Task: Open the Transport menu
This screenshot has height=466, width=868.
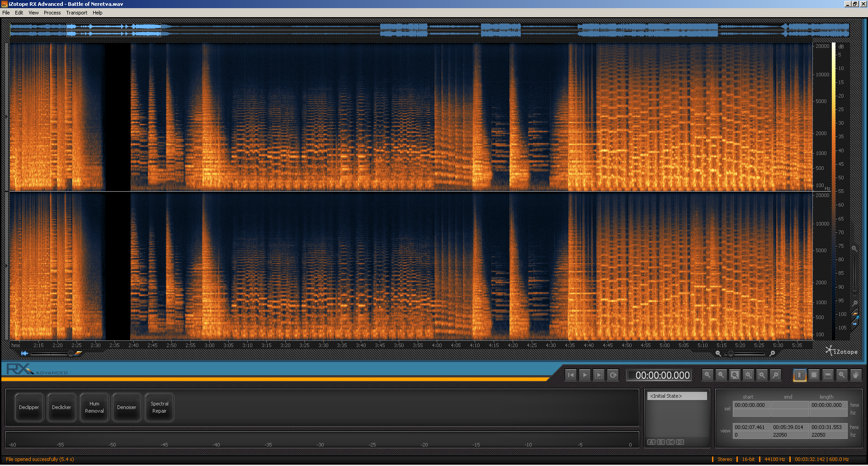Action: 76,13
